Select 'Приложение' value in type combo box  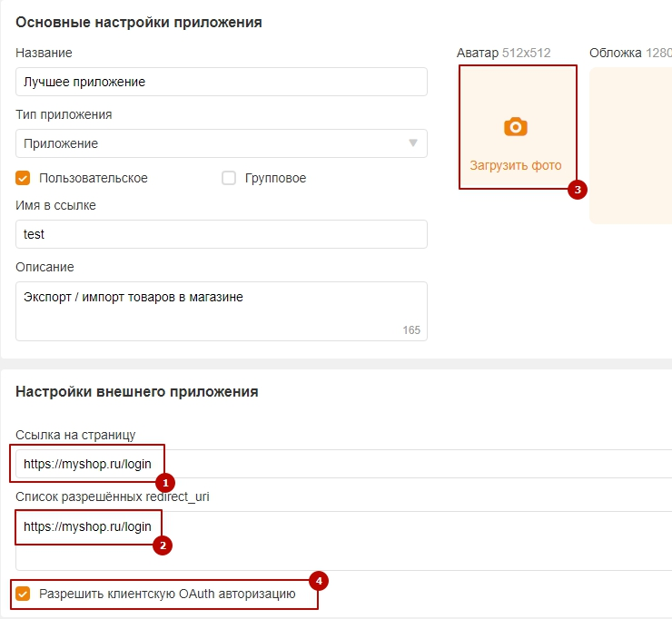[61, 143]
